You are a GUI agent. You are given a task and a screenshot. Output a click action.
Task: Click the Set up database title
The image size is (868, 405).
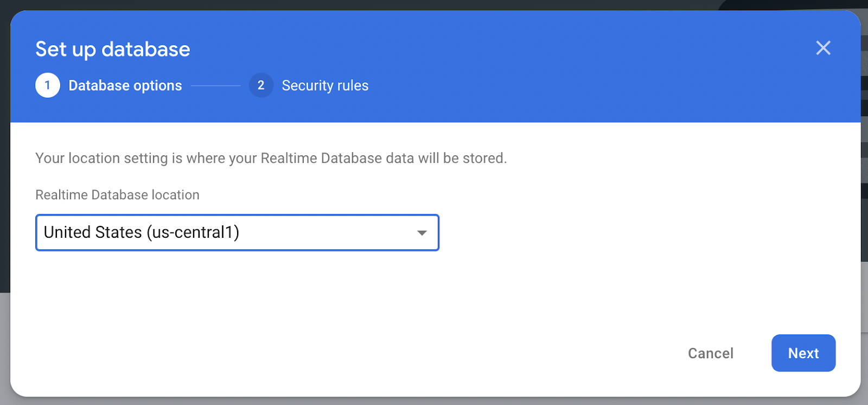tap(113, 49)
